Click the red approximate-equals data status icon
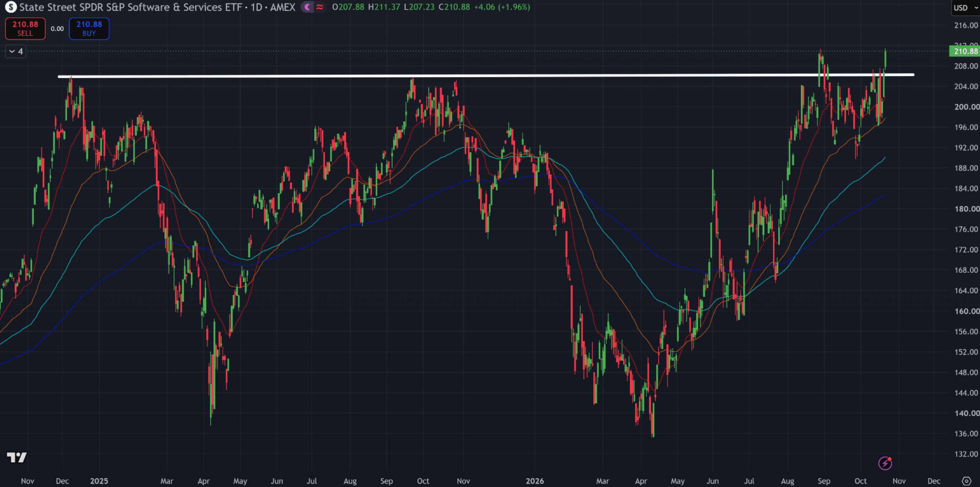The image size is (980, 487). coord(320,7)
